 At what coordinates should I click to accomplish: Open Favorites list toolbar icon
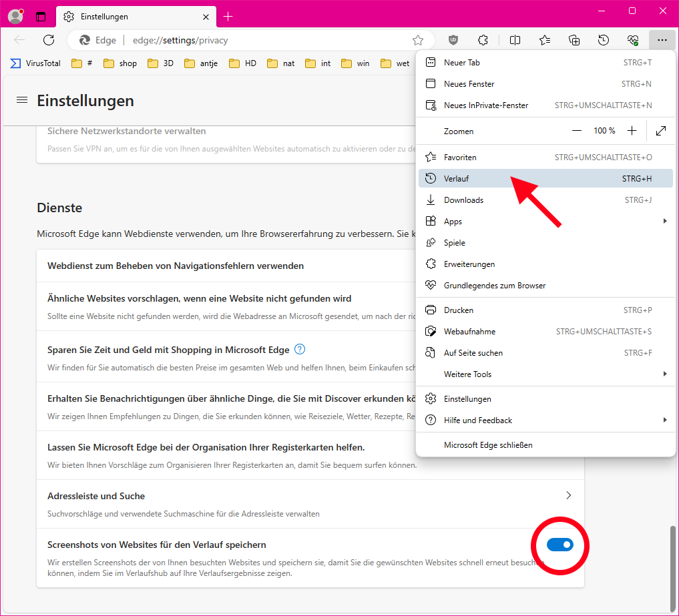[545, 40]
